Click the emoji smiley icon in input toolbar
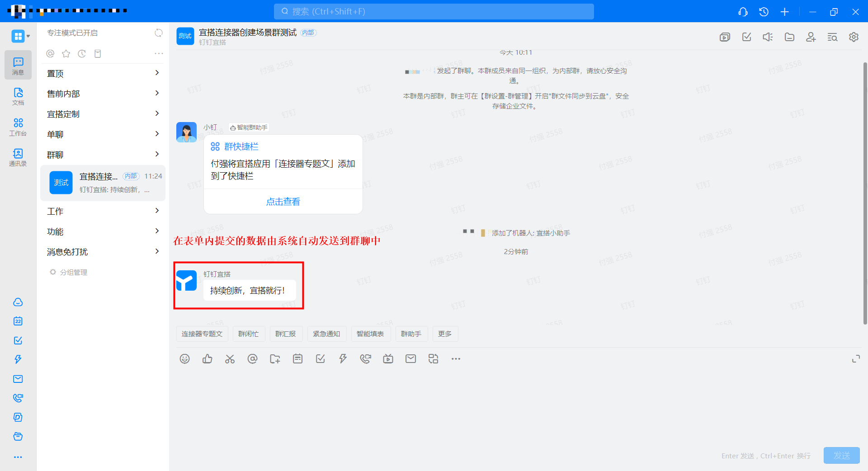The height and width of the screenshot is (471, 868). [184, 359]
